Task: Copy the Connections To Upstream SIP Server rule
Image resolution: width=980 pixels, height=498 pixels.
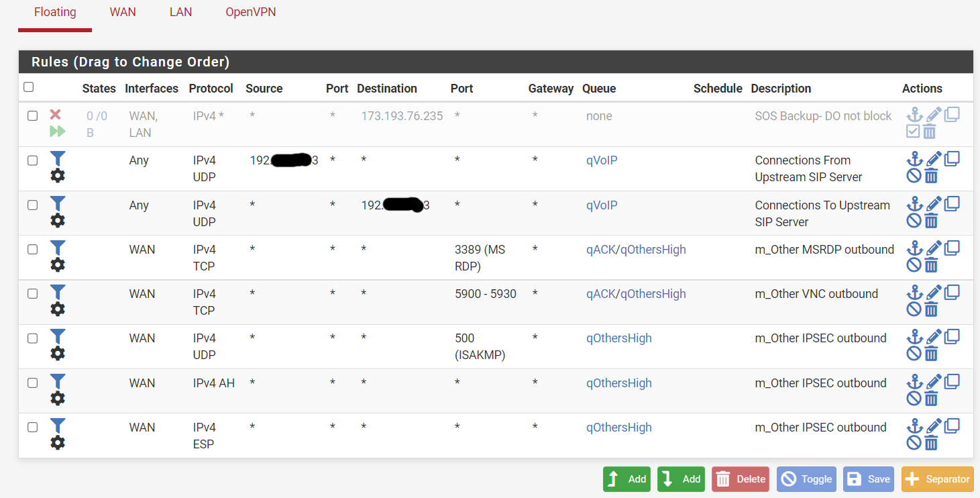Action: (952, 203)
